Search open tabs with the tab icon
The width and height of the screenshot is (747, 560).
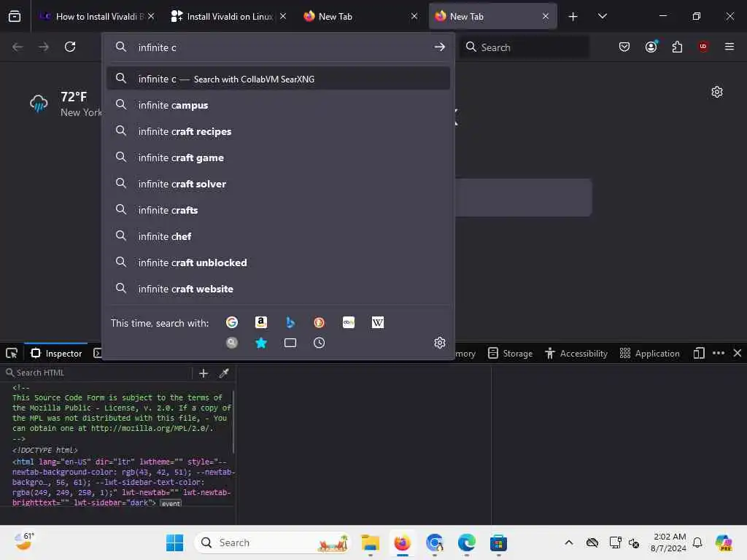coord(290,343)
